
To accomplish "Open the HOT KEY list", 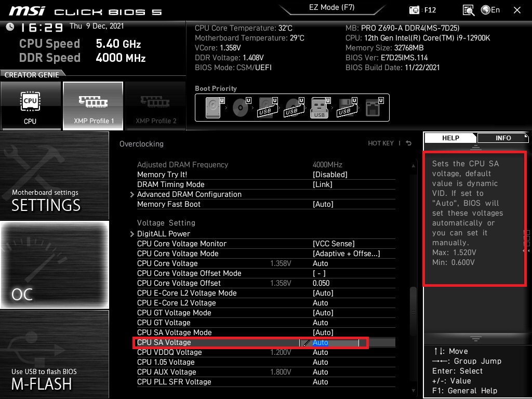I will click(381, 143).
